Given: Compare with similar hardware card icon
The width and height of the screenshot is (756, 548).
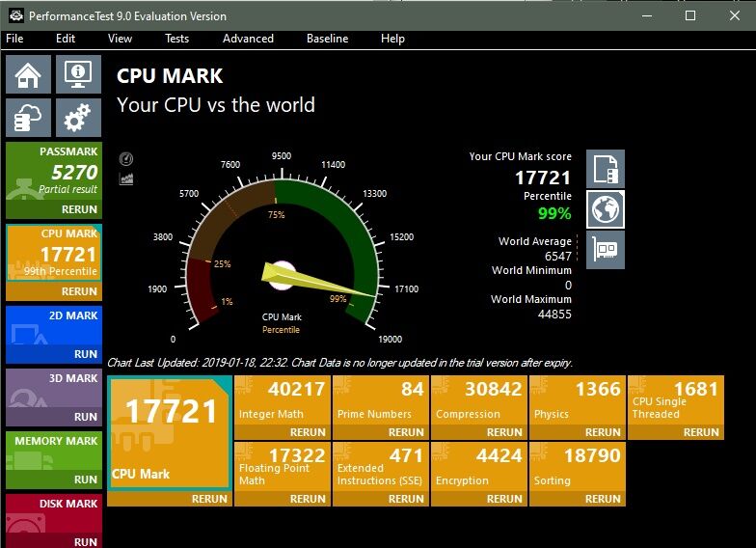Looking at the screenshot, I should tap(606, 250).
